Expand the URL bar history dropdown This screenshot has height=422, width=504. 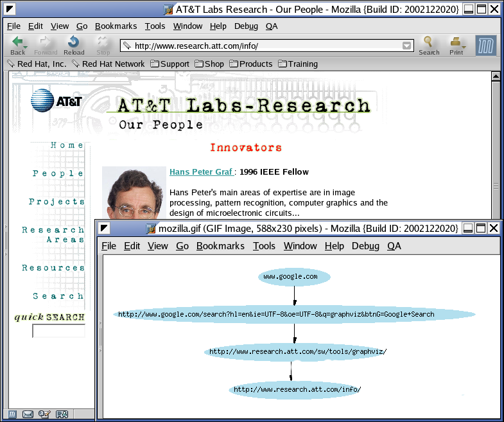pyautogui.click(x=407, y=46)
